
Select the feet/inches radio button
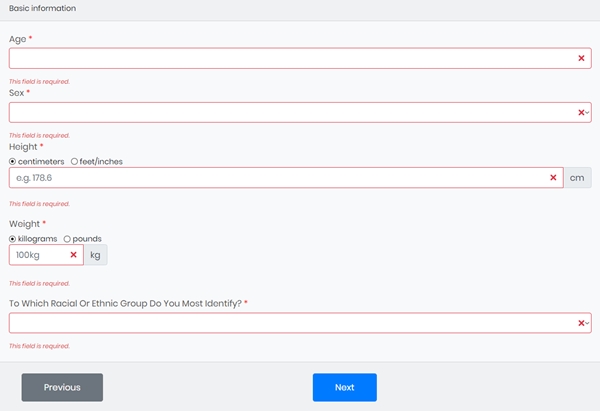[74, 162]
